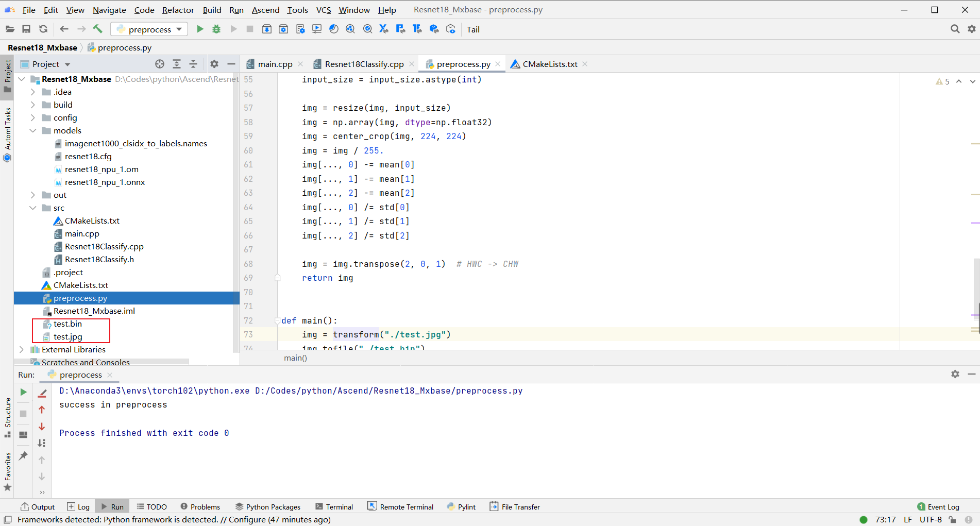Collapse the Resnet18_Mxbase root node

coord(21,79)
